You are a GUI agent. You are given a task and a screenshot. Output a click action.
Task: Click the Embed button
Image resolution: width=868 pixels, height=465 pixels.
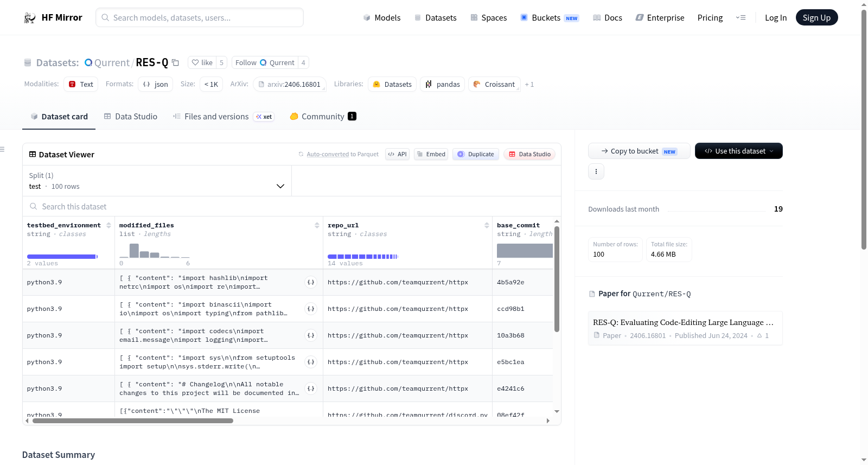431,154
